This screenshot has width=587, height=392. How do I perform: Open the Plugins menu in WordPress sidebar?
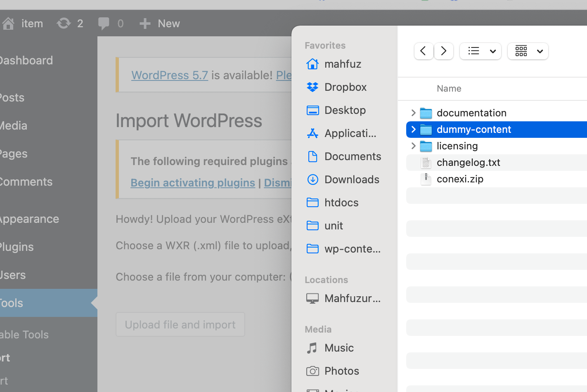[17, 247]
